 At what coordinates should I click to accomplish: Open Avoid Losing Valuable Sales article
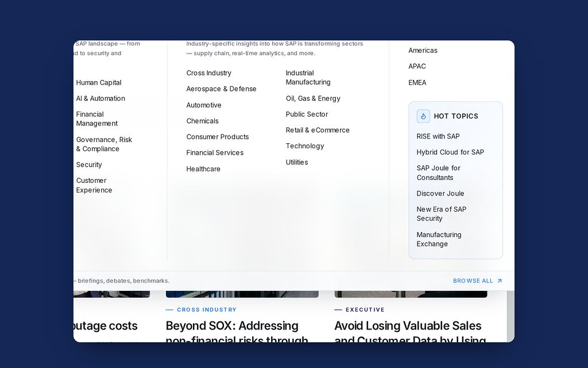click(x=410, y=333)
